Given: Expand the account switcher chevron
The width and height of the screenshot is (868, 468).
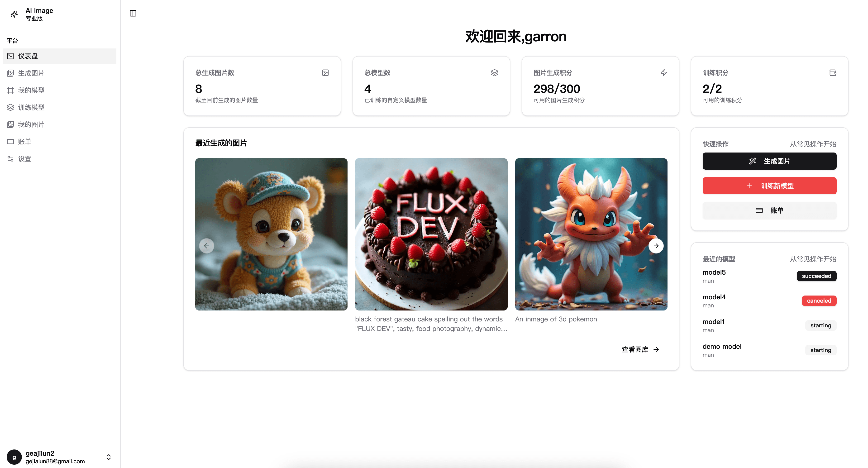Looking at the screenshot, I should [109, 457].
